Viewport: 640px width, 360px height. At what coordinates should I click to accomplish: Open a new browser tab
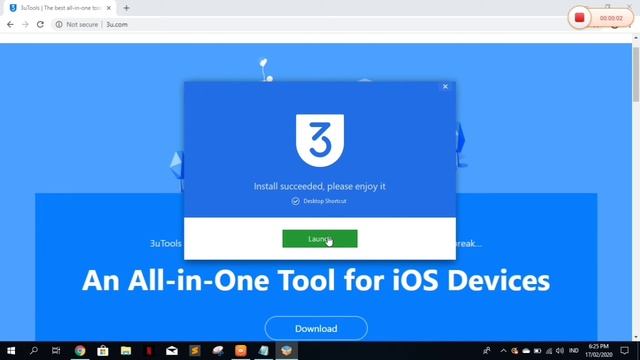[126, 8]
